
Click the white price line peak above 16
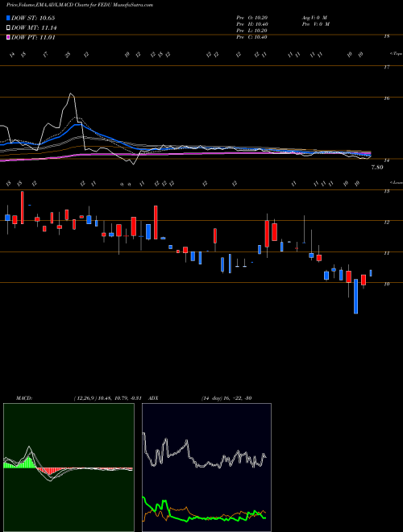(71, 94)
